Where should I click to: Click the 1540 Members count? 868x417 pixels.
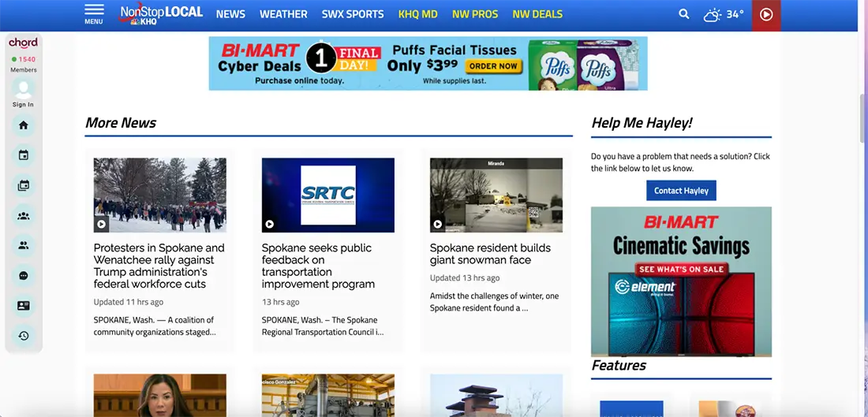point(23,64)
